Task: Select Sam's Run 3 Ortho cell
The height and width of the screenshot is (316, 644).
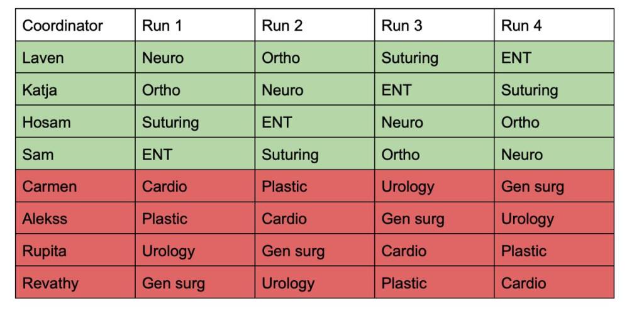Action: [434, 154]
